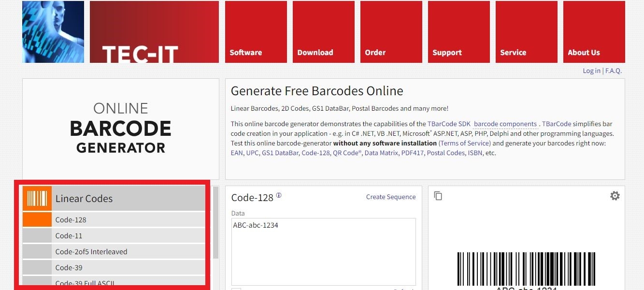
Task: Open the GS1 DataBar link
Action: [280, 153]
